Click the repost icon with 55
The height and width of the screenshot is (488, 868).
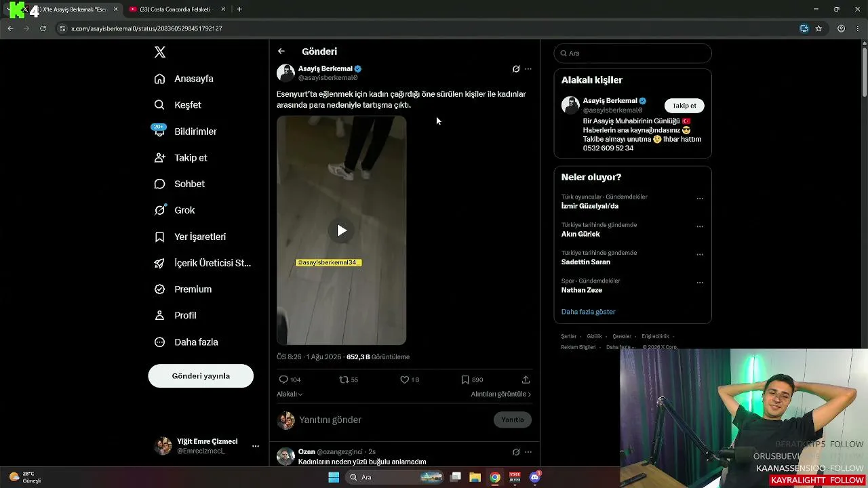click(344, 380)
